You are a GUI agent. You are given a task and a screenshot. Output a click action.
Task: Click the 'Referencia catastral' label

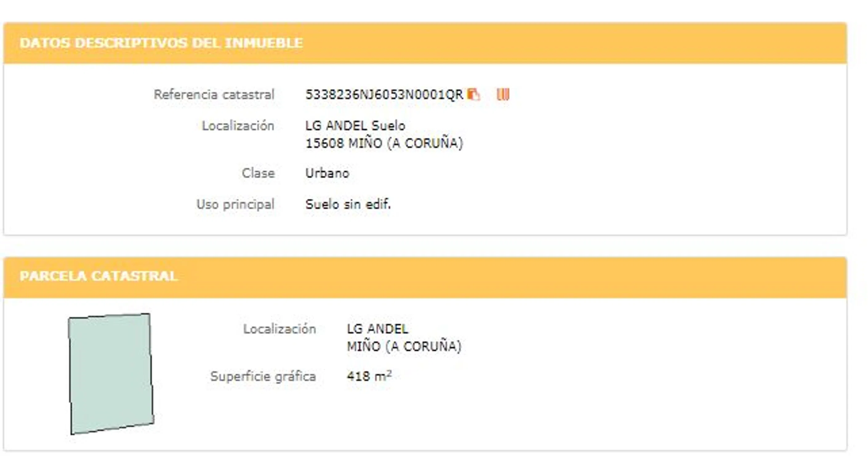click(214, 95)
